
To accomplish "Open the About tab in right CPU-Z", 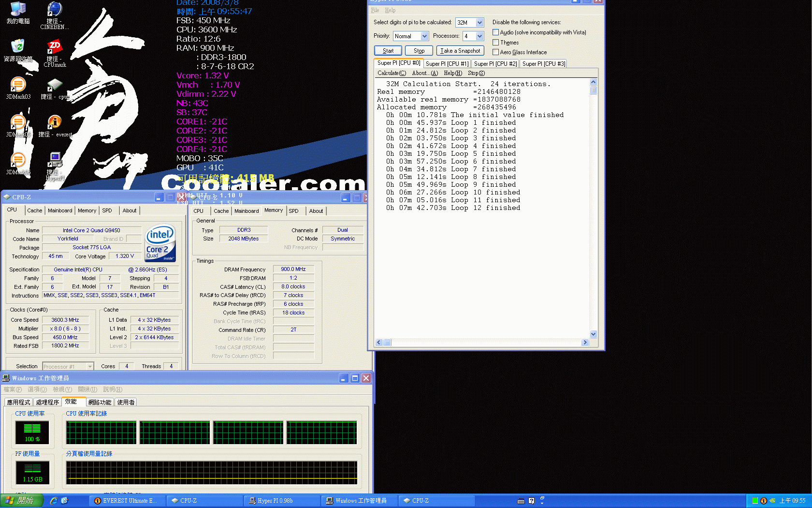I will pos(316,211).
